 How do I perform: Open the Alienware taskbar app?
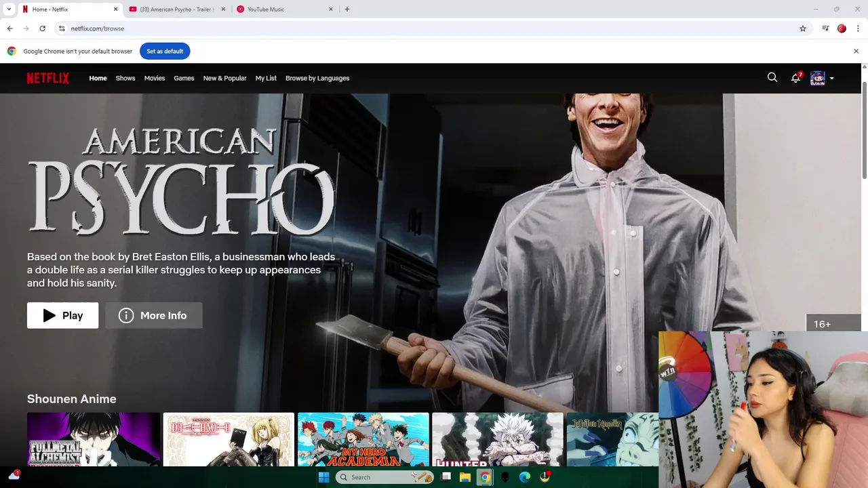coord(505,477)
